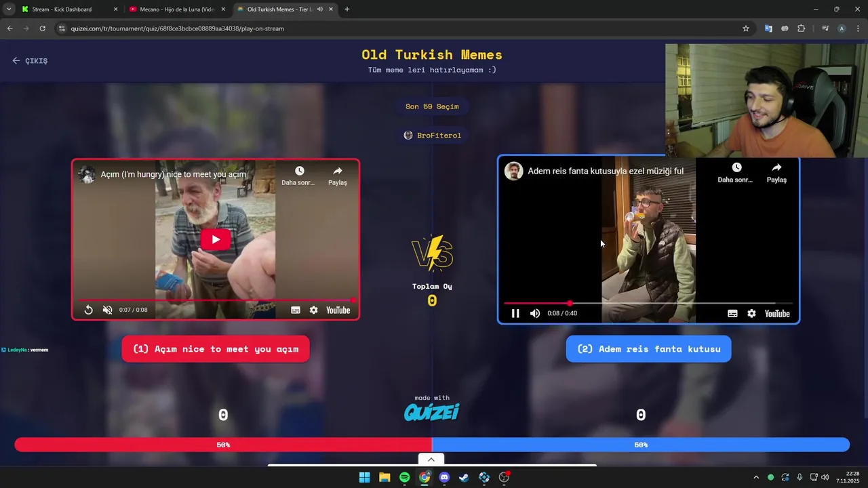
Task: Unmute the left Açım video
Action: point(107,310)
